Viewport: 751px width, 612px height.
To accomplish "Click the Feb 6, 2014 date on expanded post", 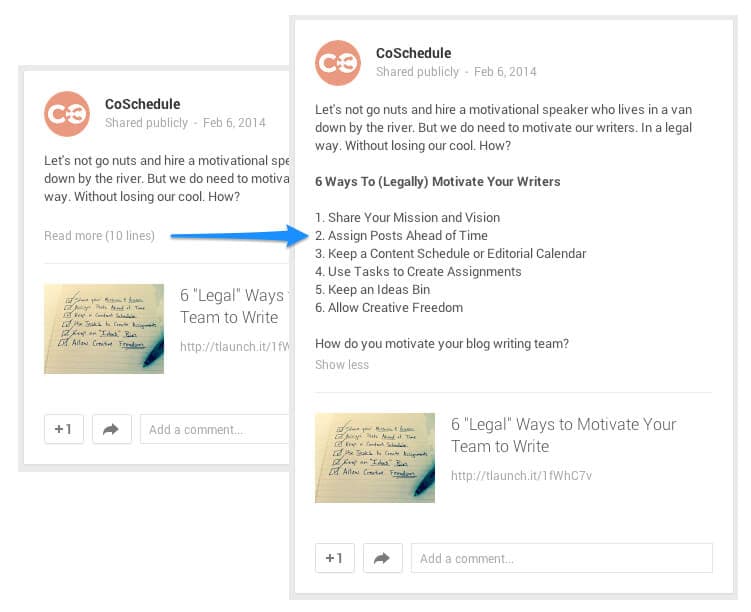I will point(505,72).
